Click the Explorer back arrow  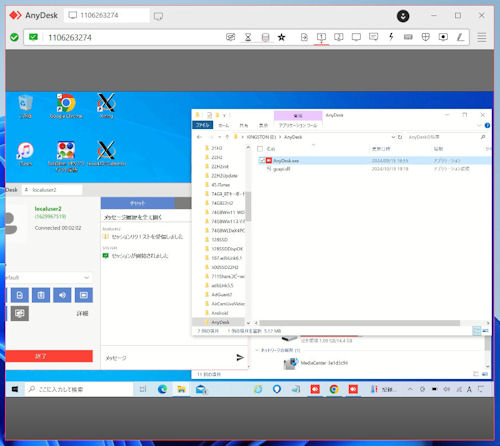[x=199, y=137]
